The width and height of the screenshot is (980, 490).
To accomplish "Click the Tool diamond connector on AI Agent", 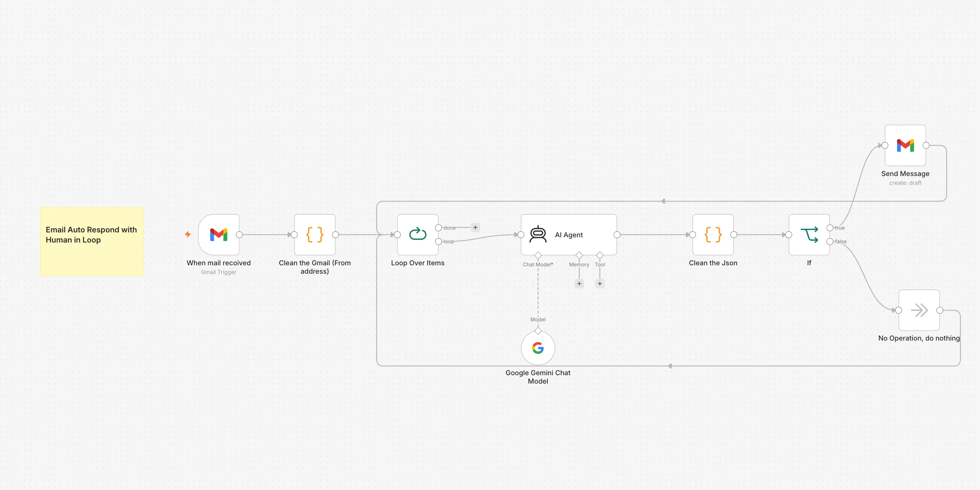I will [x=600, y=255].
